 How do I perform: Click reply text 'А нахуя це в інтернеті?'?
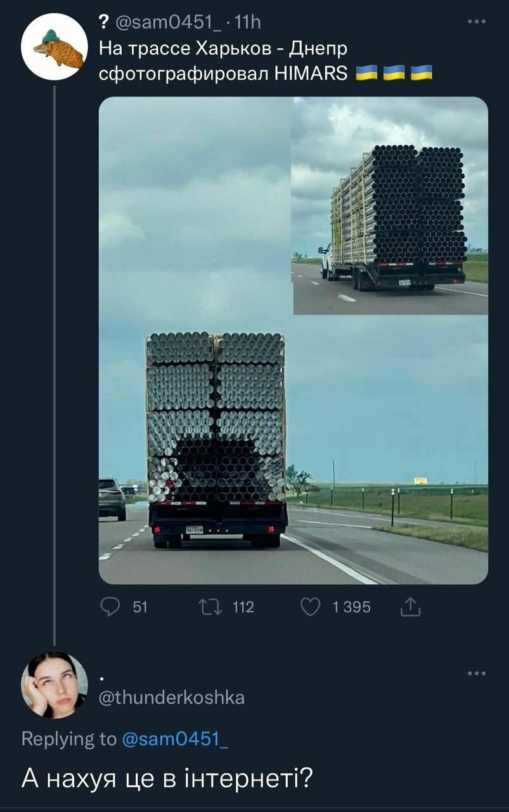pyautogui.click(x=167, y=777)
